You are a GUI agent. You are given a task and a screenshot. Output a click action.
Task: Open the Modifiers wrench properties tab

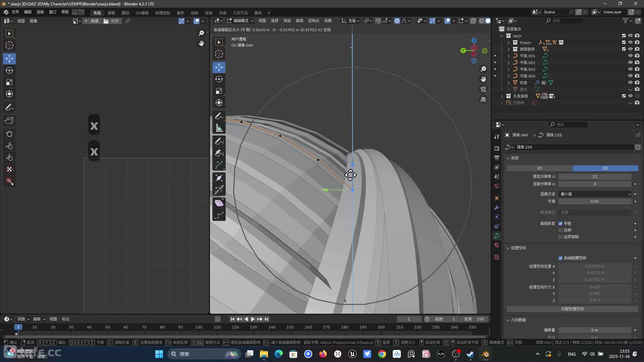coord(497,207)
